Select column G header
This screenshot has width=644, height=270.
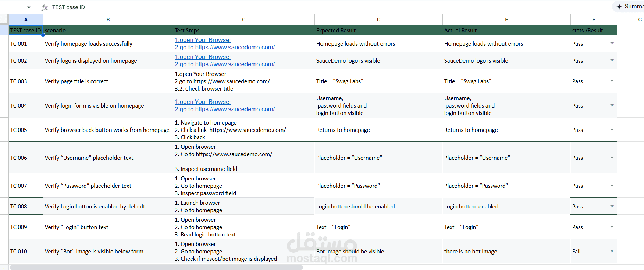[630, 20]
